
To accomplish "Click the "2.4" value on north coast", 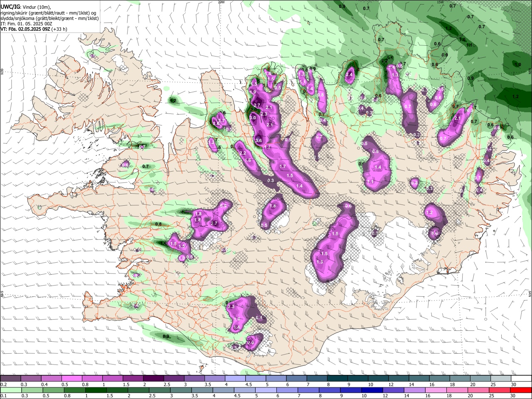I will tap(349, 74).
